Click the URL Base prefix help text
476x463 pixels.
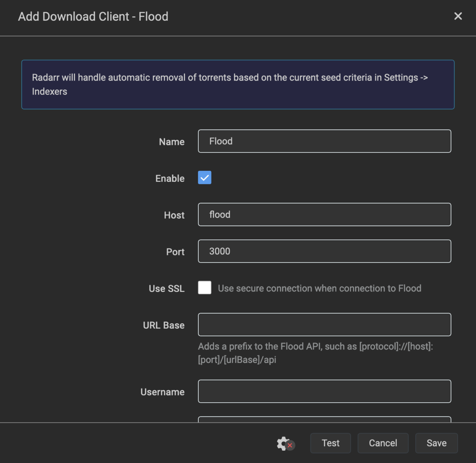point(315,353)
